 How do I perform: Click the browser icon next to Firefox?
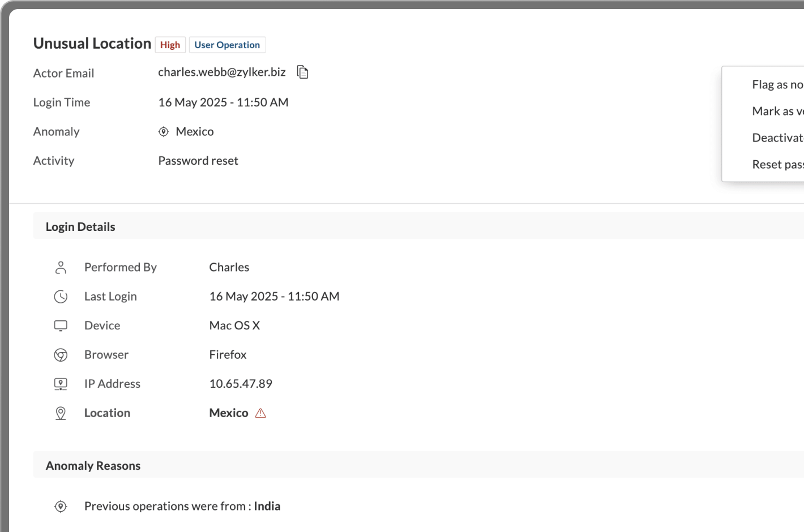click(61, 354)
